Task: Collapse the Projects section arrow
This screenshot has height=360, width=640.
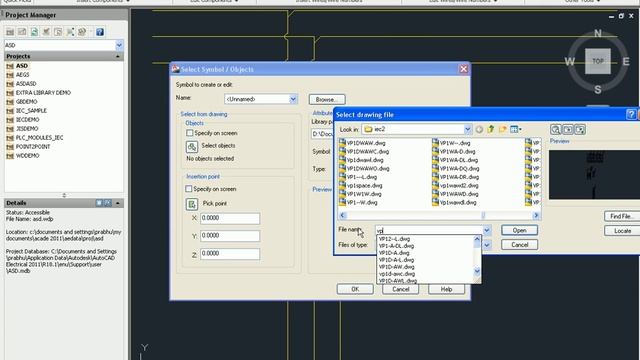Action: pos(118,56)
